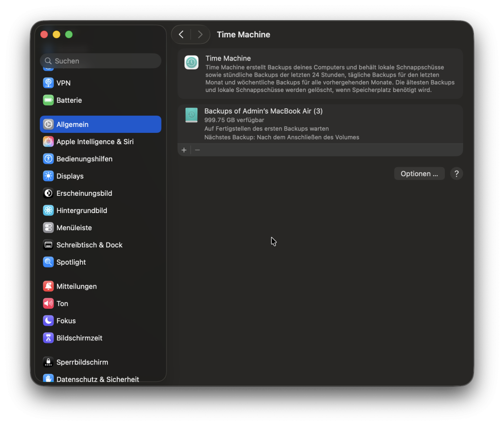This screenshot has width=504, height=426.
Task: Close window with red button
Action: pyautogui.click(x=44, y=34)
